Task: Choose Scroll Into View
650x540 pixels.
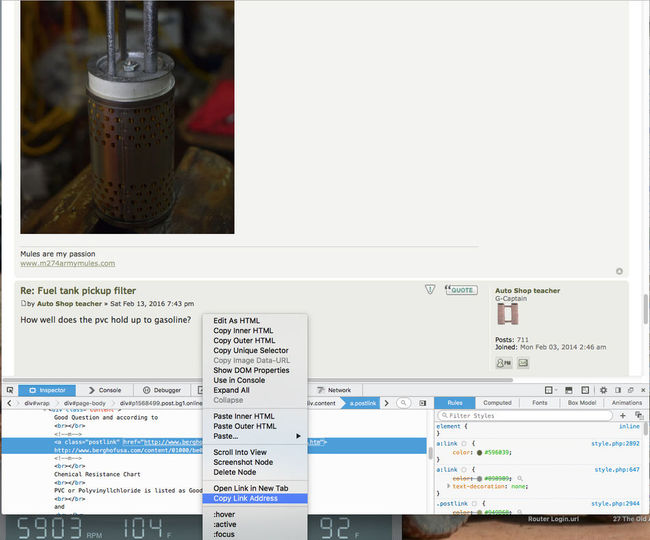Action: point(255,453)
